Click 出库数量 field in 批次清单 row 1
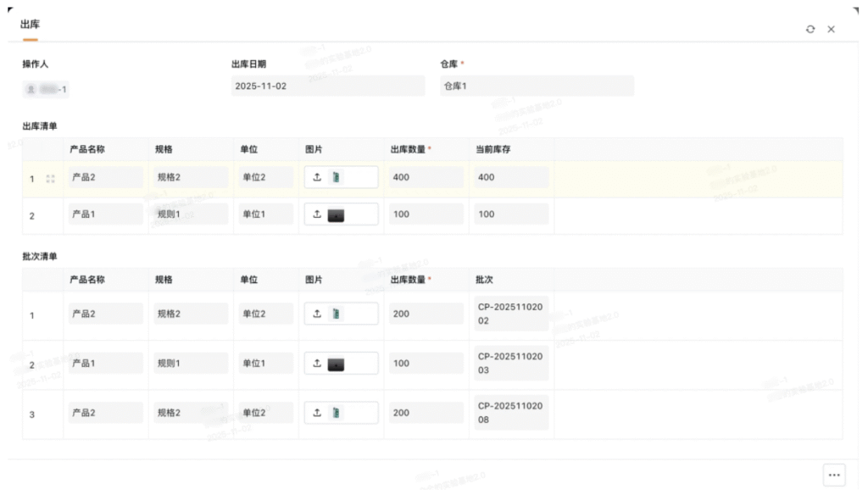The image size is (868, 495). click(426, 314)
